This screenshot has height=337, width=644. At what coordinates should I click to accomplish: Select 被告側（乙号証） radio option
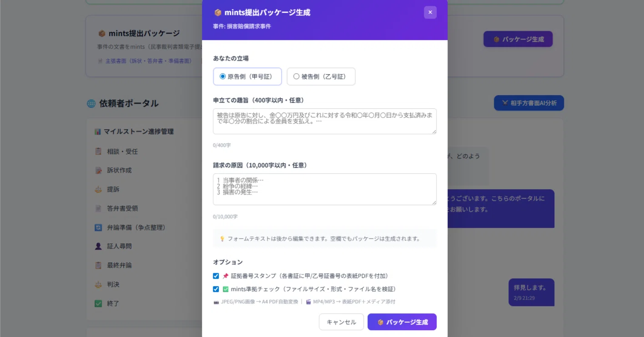point(321,76)
